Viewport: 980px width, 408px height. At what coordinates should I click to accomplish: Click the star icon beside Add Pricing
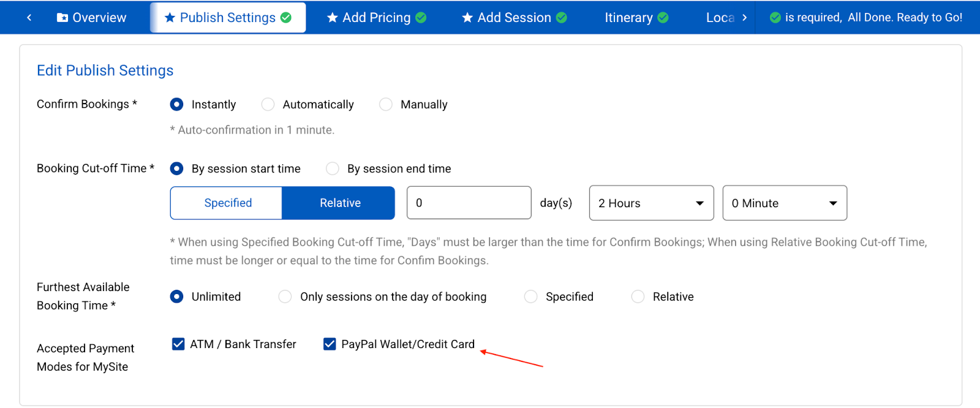pos(333,18)
